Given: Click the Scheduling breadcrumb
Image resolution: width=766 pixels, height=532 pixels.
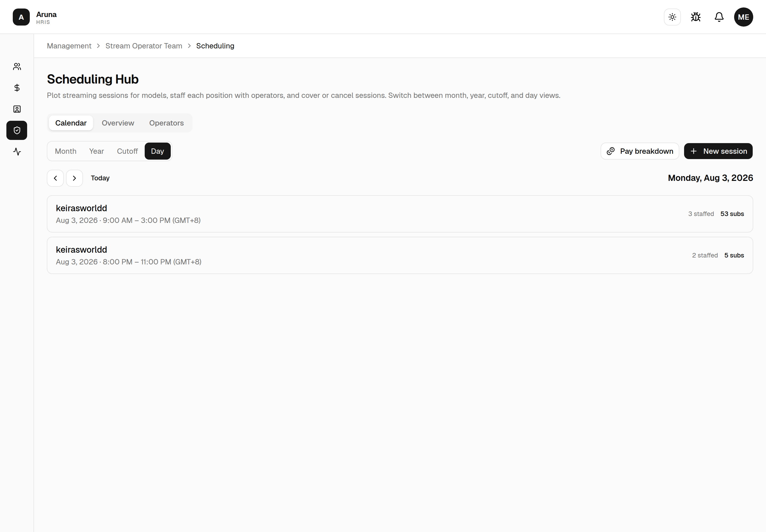Looking at the screenshot, I should coord(215,46).
